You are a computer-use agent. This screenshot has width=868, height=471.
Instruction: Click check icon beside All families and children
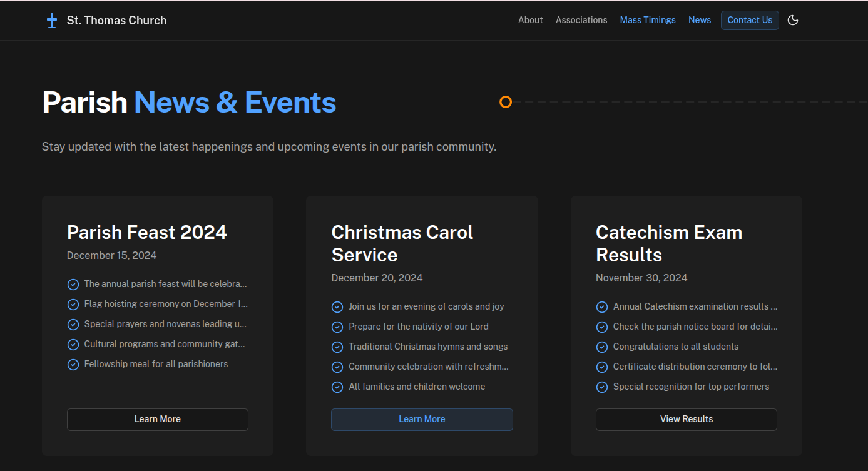337,387
